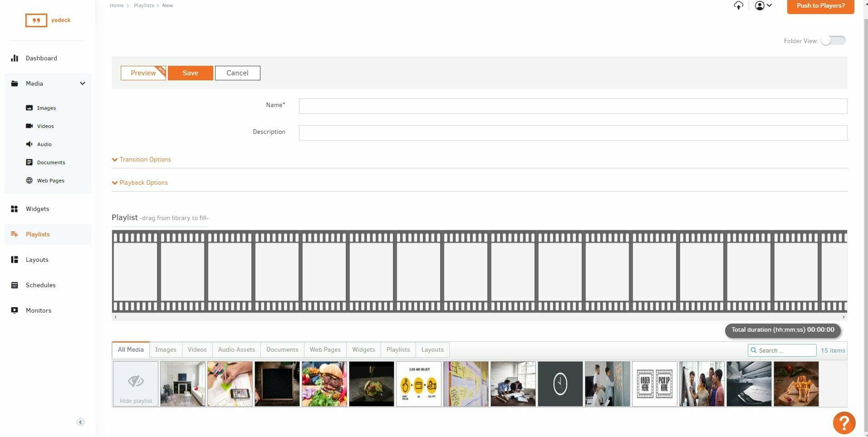Focus the Description input field
Image resolution: width=868 pixels, height=437 pixels.
(x=573, y=133)
